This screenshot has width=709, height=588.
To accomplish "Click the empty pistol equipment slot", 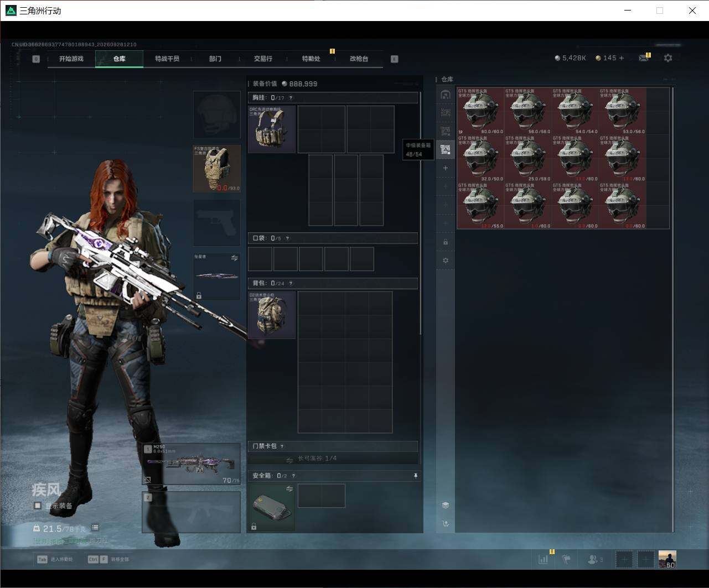I will pyautogui.click(x=217, y=223).
